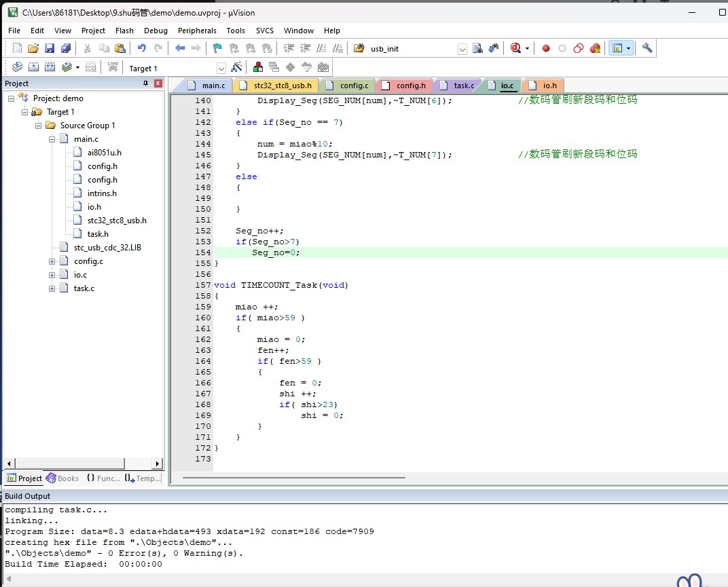The height and width of the screenshot is (587, 728).
Task: Open Manage Project Items icon
Action: [x=257, y=67]
